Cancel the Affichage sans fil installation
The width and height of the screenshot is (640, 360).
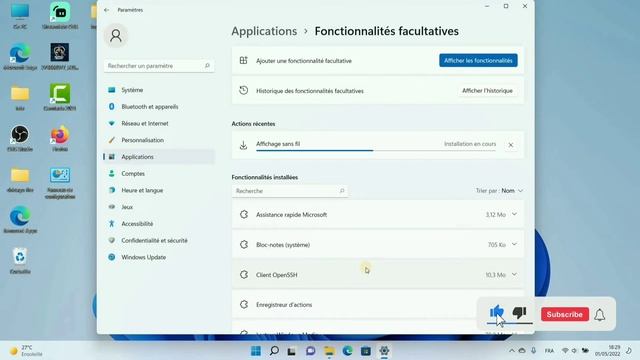click(511, 145)
